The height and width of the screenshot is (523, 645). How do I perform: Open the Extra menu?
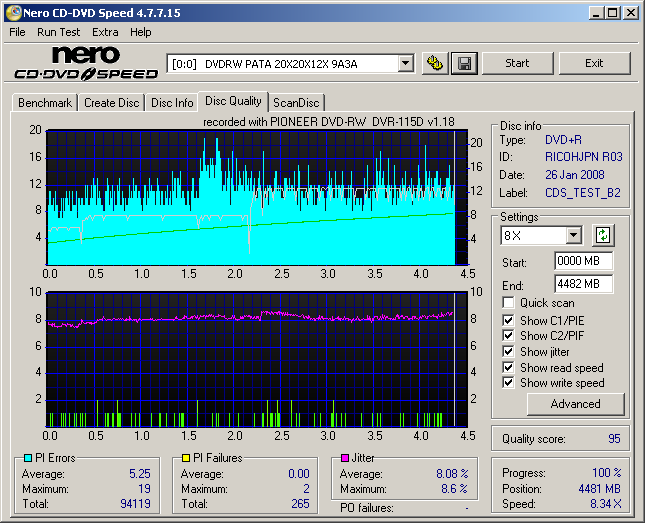(105, 32)
